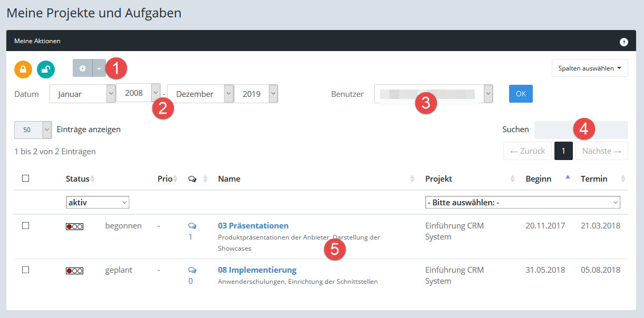Viewport: 644px width, 318px height.
Task: Toggle the select-all checkbox in table header
Action: click(x=25, y=178)
